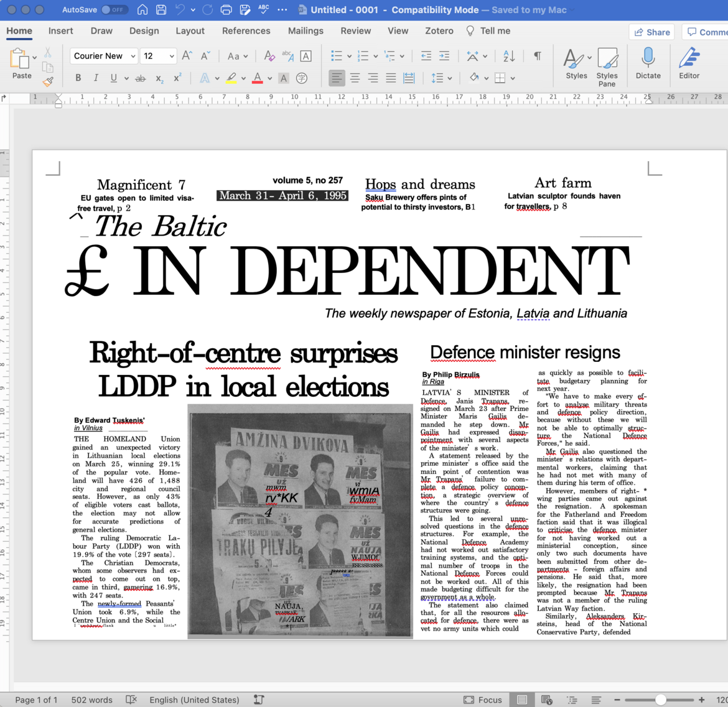
Task: Click the Sort A-Z icon
Action: pos(509,56)
